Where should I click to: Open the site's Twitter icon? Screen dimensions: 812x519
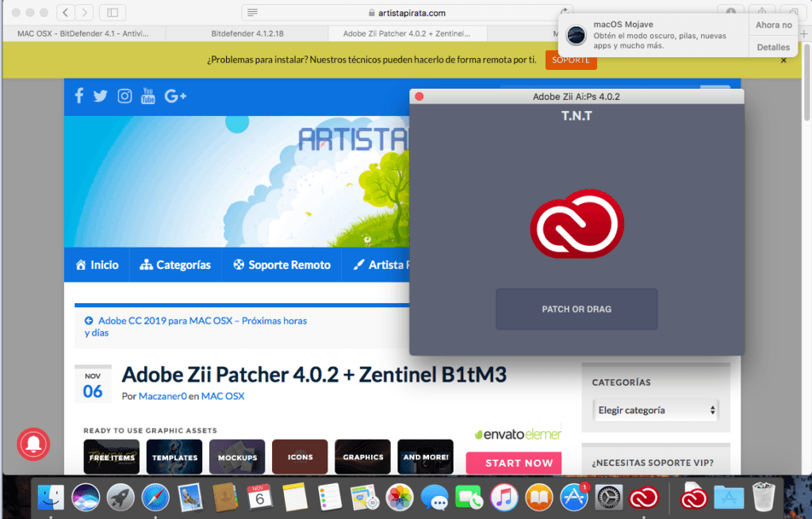pyautogui.click(x=101, y=96)
